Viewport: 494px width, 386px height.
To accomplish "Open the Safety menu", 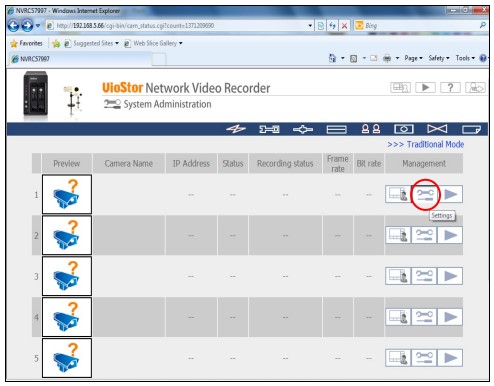I will (439, 58).
